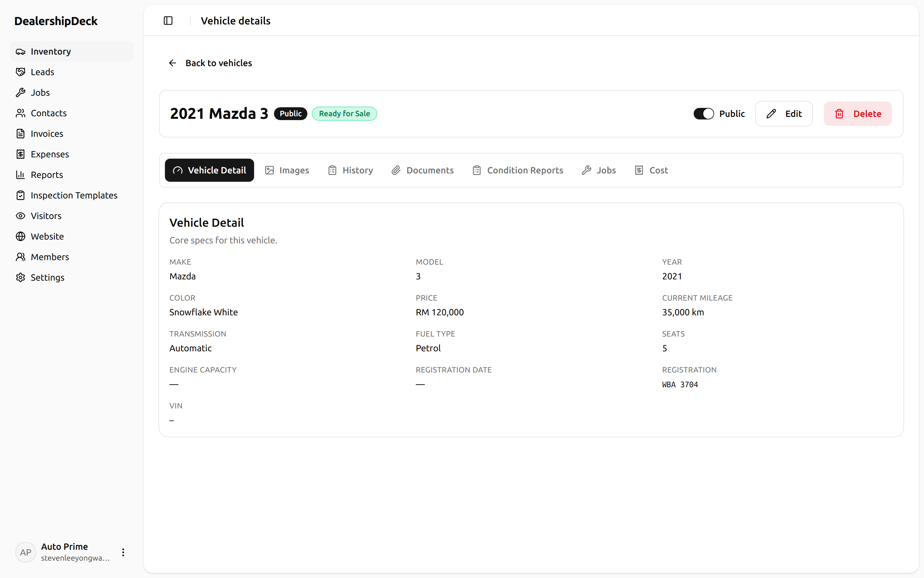This screenshot has width=924, height=578.
Task: Click the trash icon on Delete button
Action: click(x=839, y=114)
